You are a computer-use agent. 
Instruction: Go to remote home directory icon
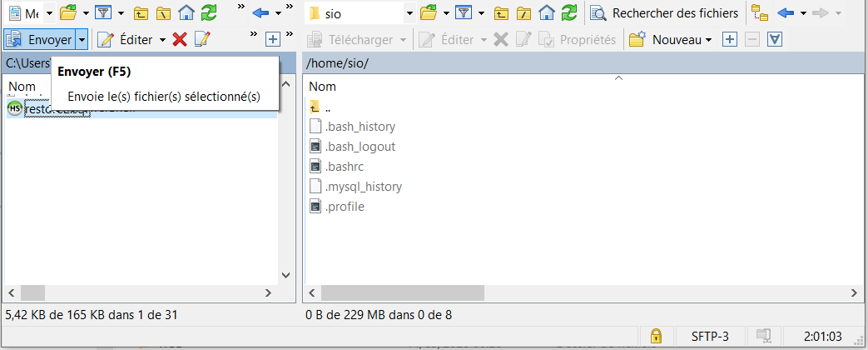(x=547, y=13)
